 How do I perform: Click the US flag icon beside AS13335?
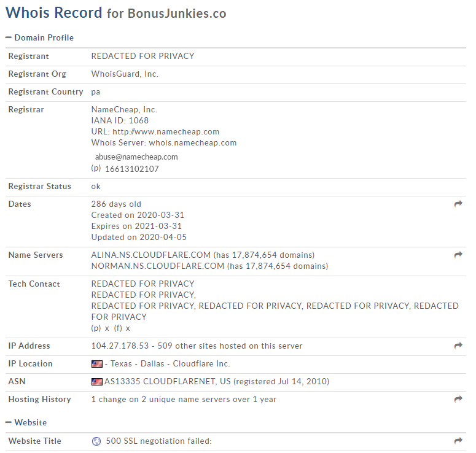pos(97,382)
